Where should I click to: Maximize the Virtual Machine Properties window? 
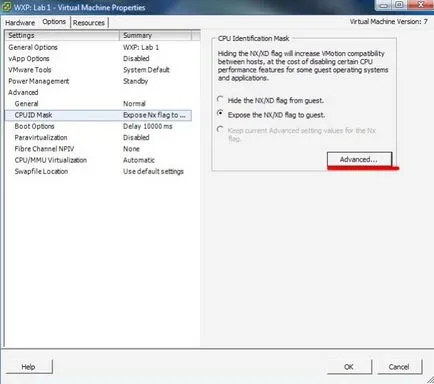[x=399, y=5]
